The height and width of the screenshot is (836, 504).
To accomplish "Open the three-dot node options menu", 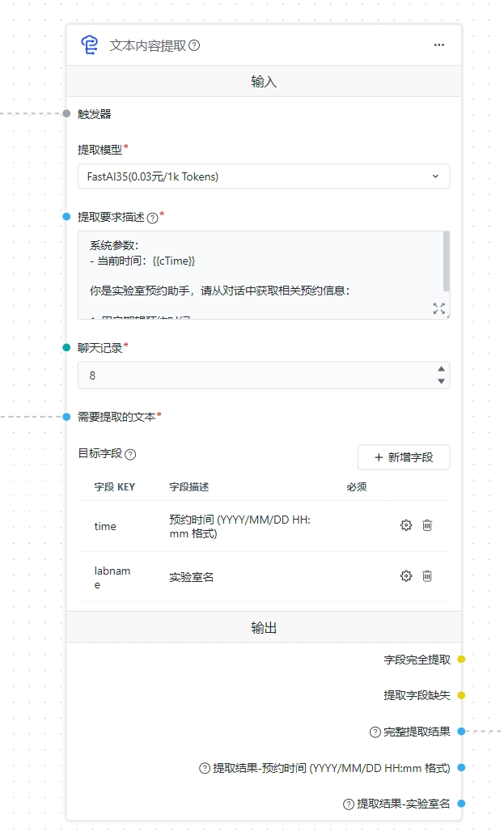I will pyautogui.click(x=438, y=45).
